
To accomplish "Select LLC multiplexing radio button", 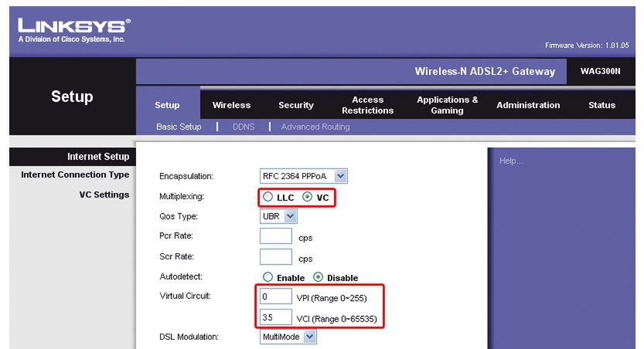I will point(267,197).
